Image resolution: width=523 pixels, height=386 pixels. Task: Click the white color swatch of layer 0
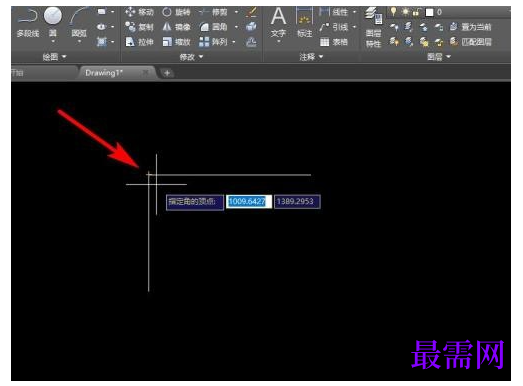pos(429,13)
